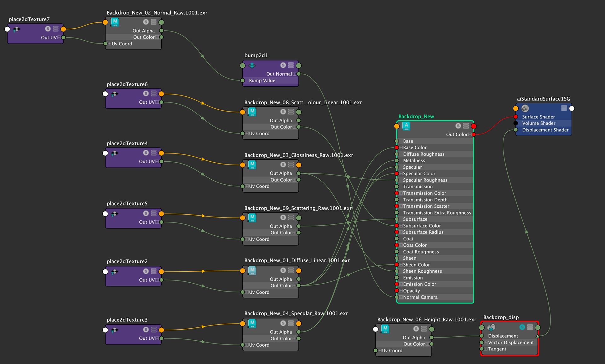Expand Normal Camera attribute on Backdrop_New
This screenshot has height=364, width=605.
(401, 297)
